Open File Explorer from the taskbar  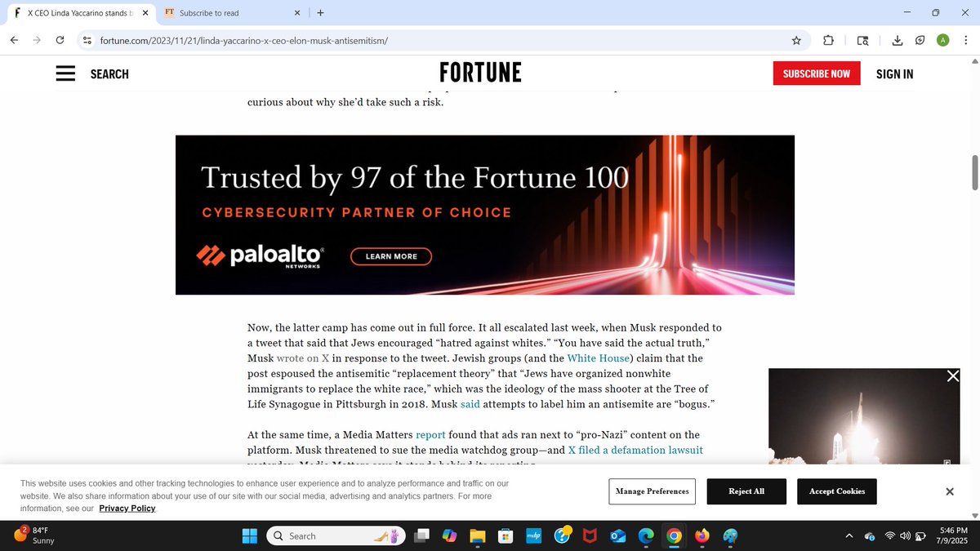(478, 535)
